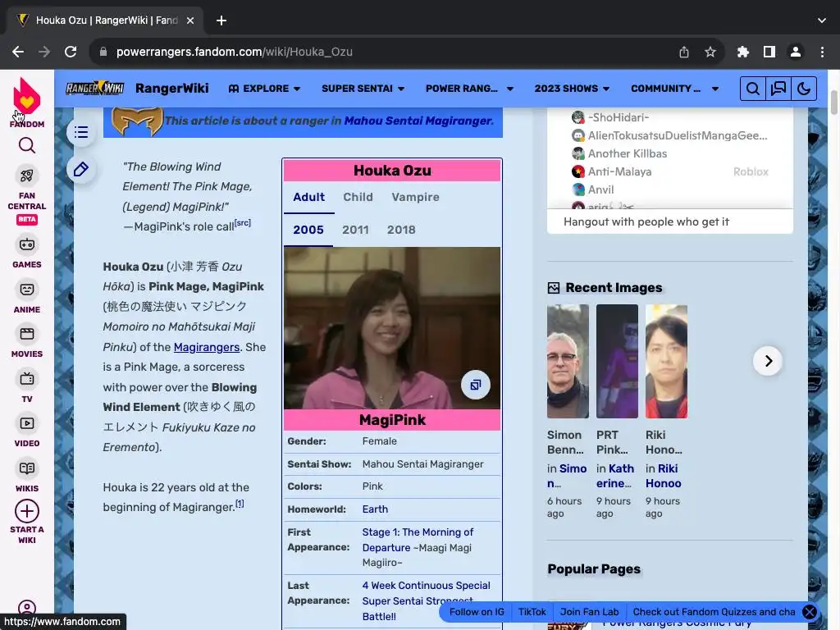Open the Riki Hono... recent image thumbnail
Viewport: 840px width, 630px height.
(666, 361)
